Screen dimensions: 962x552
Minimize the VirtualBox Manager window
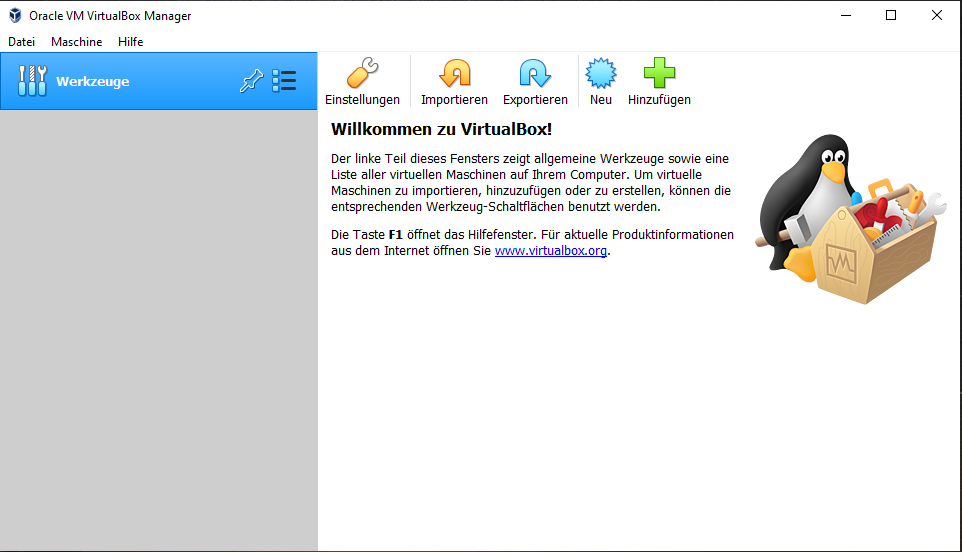(846, 15)
